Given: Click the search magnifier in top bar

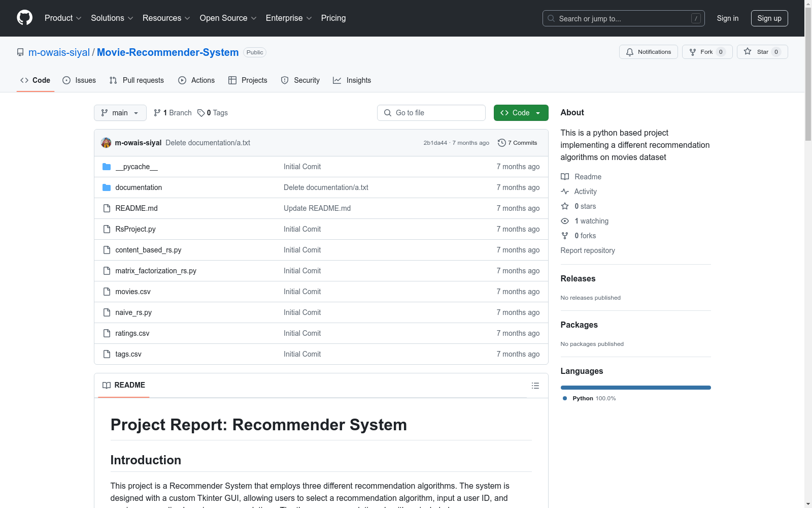Looking at the screenshot, I should [551, 18].
